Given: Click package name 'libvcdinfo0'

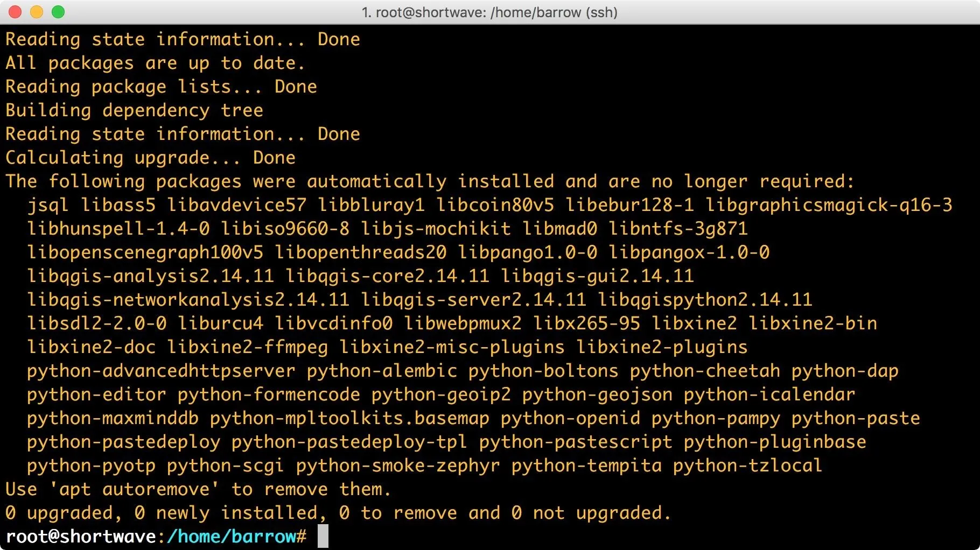Looking at the screenshot, I should click(334, 323).
